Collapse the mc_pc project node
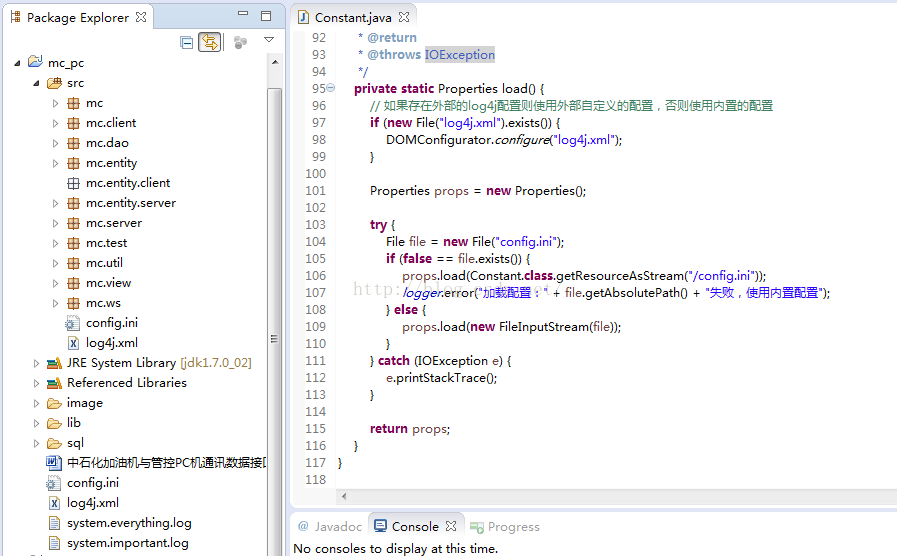Screen dimensions: 897x556 click(x=17, y=63)
